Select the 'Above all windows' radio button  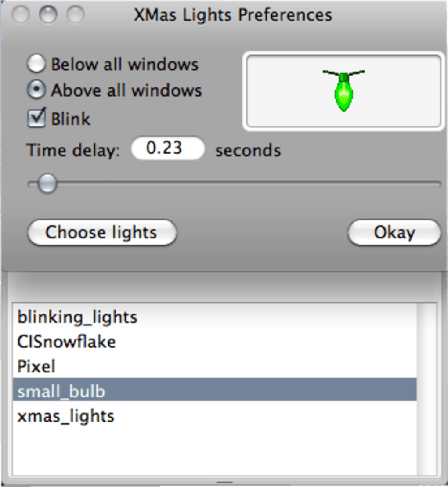(x=36, y=90)
